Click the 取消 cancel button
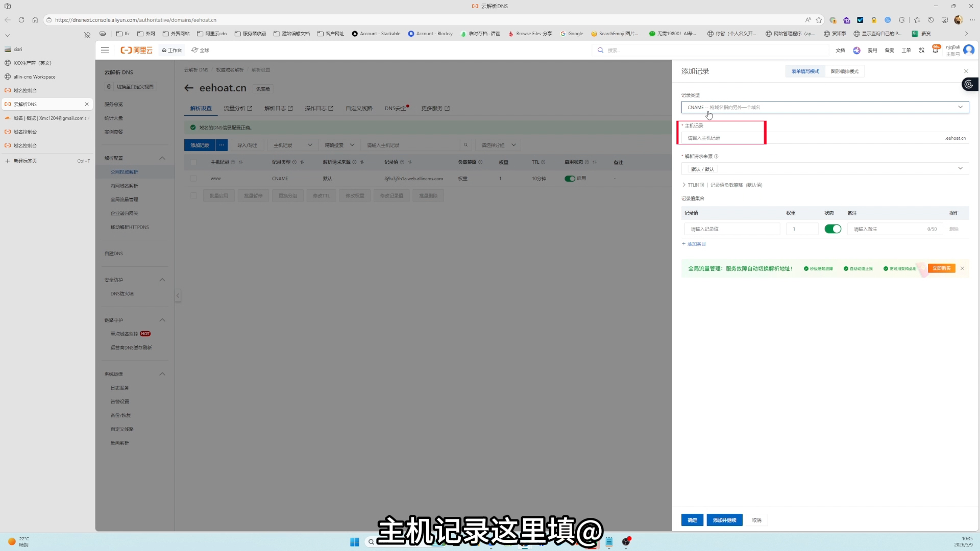Screen dimensions: 980x551 click(756, 520)
